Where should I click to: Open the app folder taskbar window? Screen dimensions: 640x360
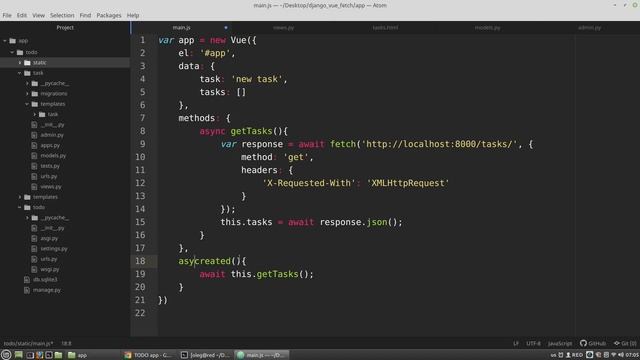point(78,355)
